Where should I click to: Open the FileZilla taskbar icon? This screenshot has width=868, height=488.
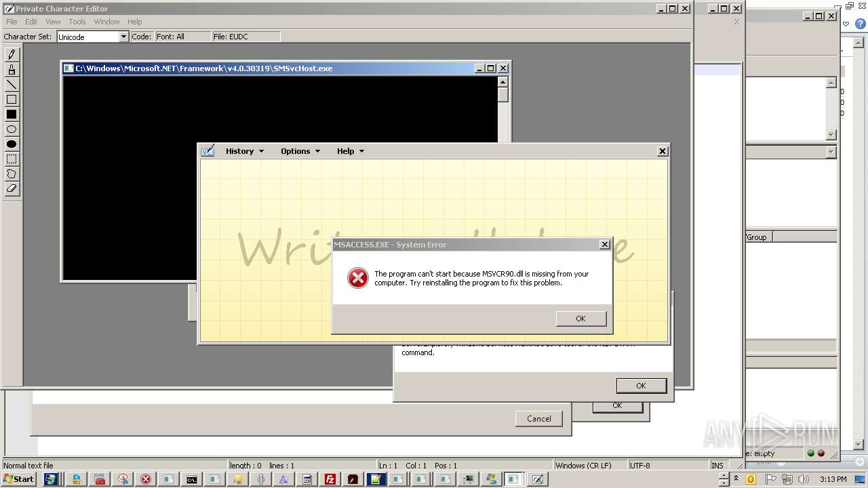pos(330,479)
